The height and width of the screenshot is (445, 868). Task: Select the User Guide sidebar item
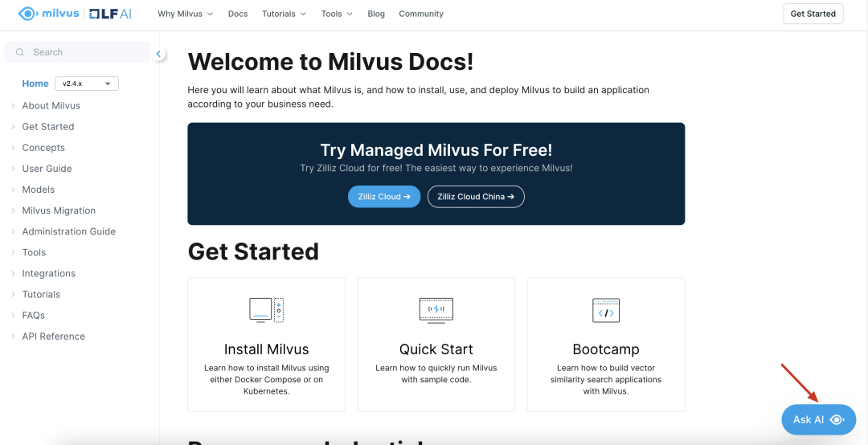coord(47,169)
